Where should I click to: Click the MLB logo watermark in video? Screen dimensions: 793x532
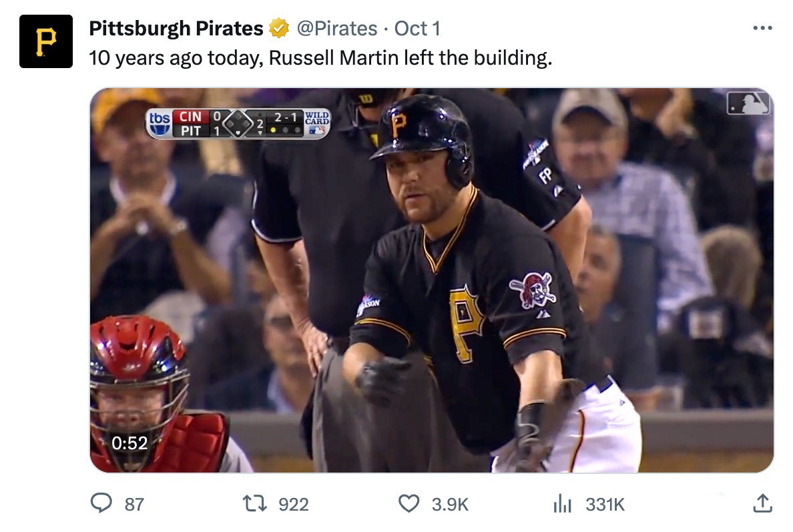(748, 103)
